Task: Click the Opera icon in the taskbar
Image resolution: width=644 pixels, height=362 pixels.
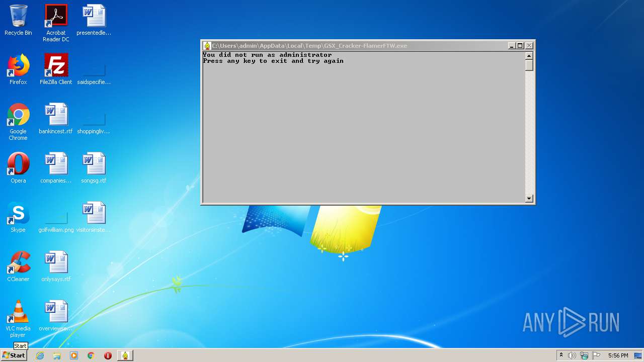Action: (x=108, y=355)
